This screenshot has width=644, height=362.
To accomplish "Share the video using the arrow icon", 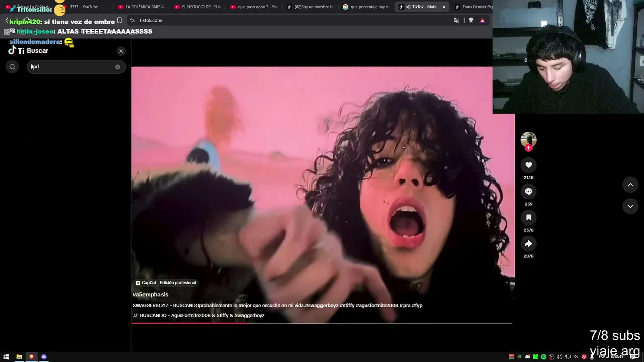I will click(528, 243).
